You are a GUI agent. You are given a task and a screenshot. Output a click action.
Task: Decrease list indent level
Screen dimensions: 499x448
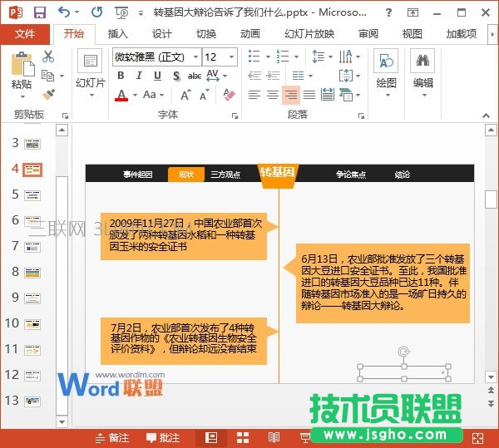point(254,76)
